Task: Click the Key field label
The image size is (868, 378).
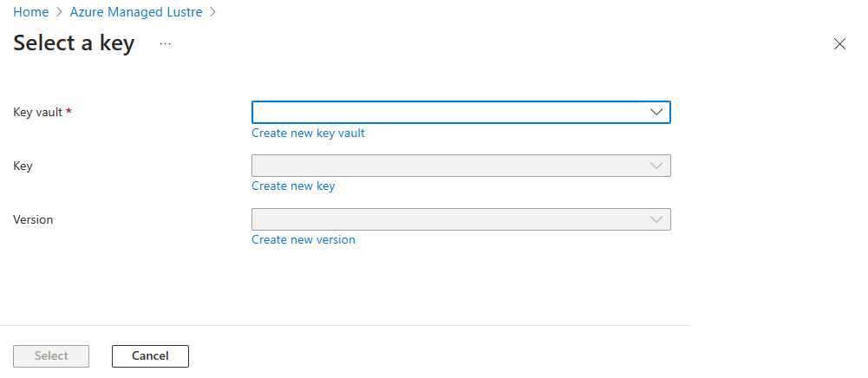Action: (x=23, y=166)
